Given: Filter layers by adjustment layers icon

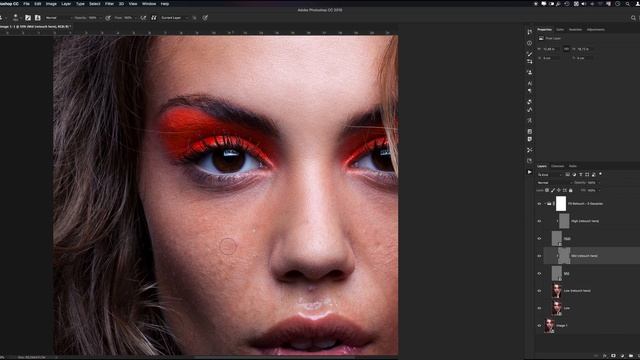Looking at the screenshot, I should click(574, 175).
